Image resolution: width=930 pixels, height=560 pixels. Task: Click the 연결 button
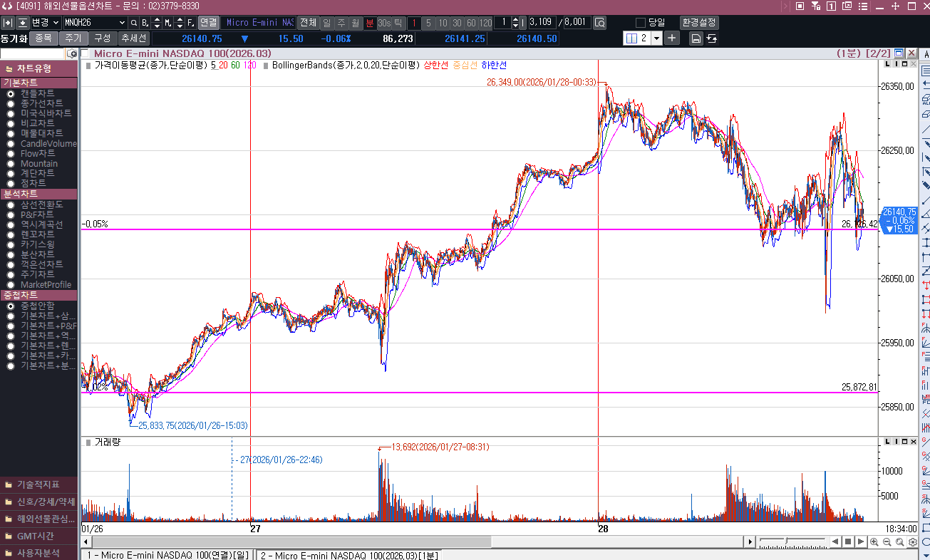coord(208,23)
